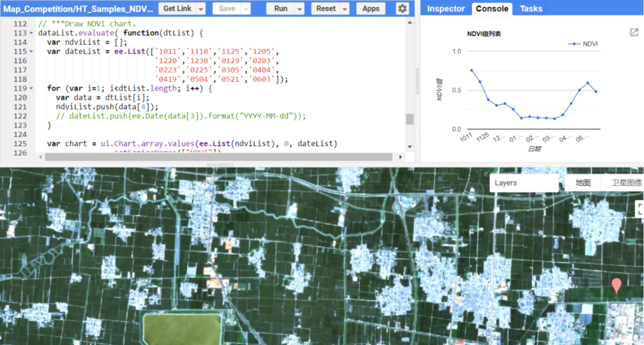Click the horizontal scrollbar left arrow

point(41,157)
